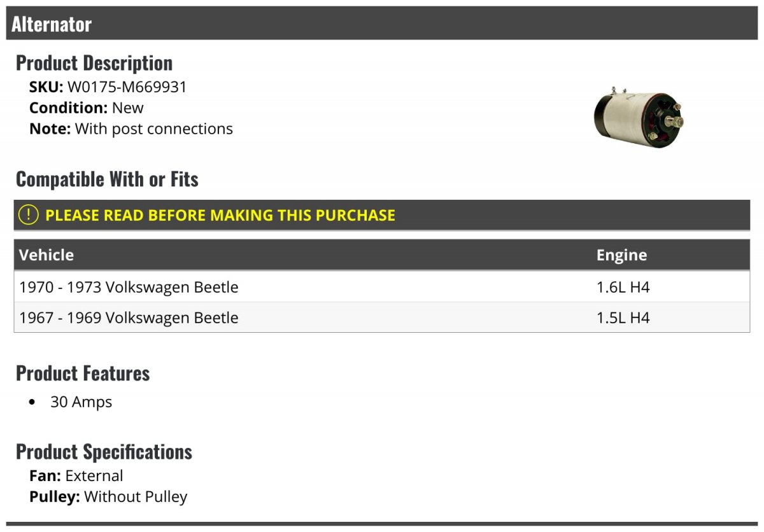Click the Fan: External specification
The width and height of the screenshot is (764, 532).
(x=76, y=475)
